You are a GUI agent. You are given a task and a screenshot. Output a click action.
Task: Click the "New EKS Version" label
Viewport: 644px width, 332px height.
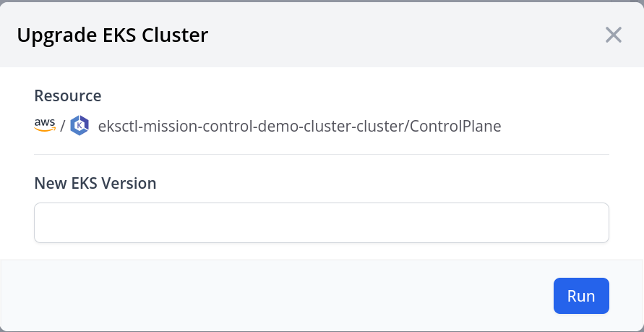point(95,183)
